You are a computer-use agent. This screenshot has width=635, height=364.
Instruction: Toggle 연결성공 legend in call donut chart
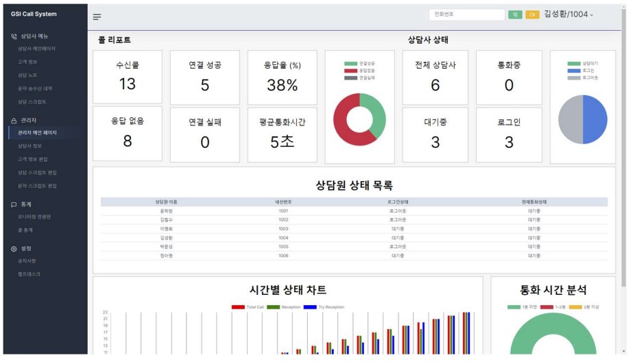coord(359,64)
